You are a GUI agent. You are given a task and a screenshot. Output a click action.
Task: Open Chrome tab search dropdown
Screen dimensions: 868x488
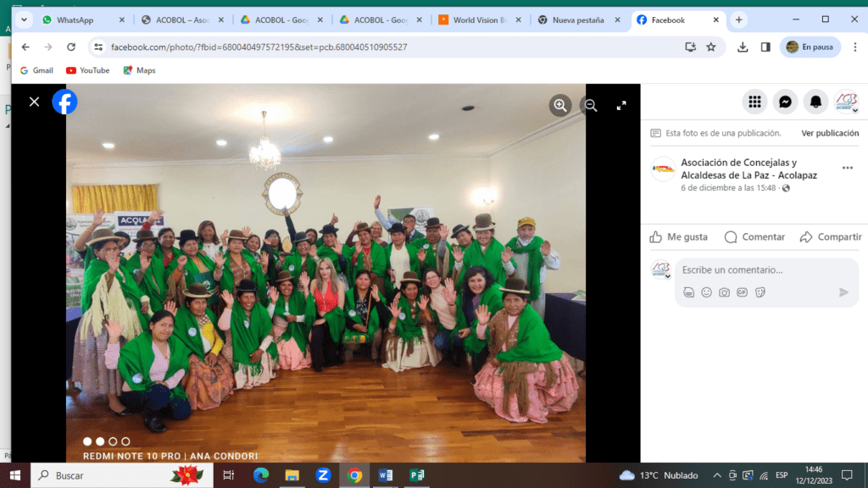click(22, 19)
